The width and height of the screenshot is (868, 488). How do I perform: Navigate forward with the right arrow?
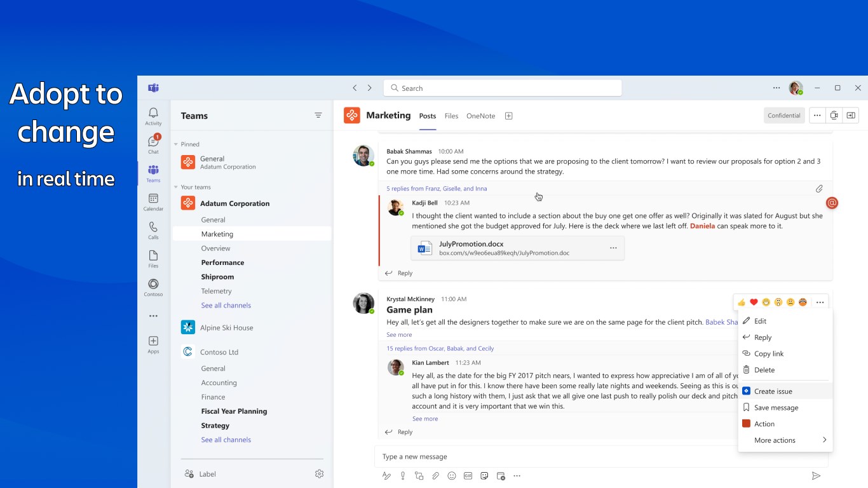click(369, 88)
